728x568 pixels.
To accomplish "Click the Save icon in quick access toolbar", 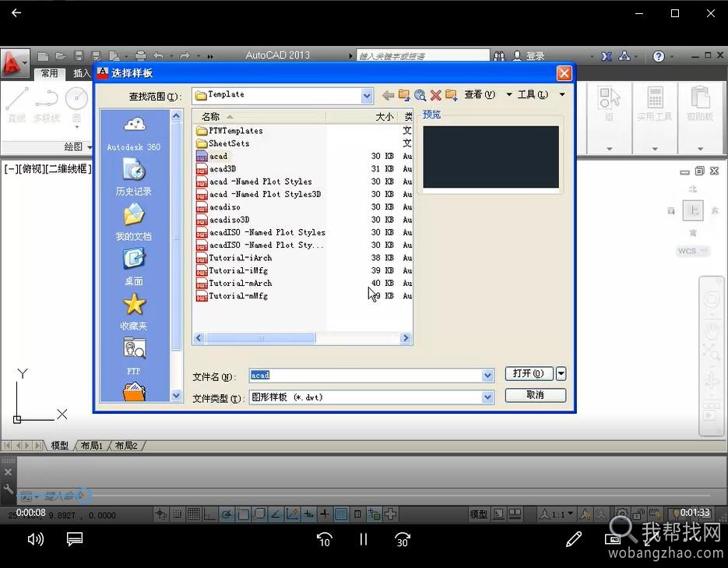I will point(79,56).
